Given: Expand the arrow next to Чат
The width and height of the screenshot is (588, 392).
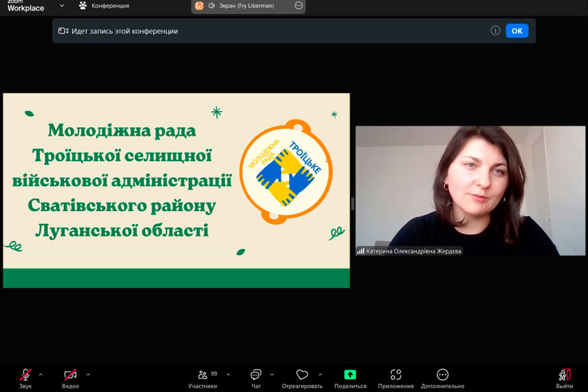Looking at the screenshot, I should (x=272, y=374).
